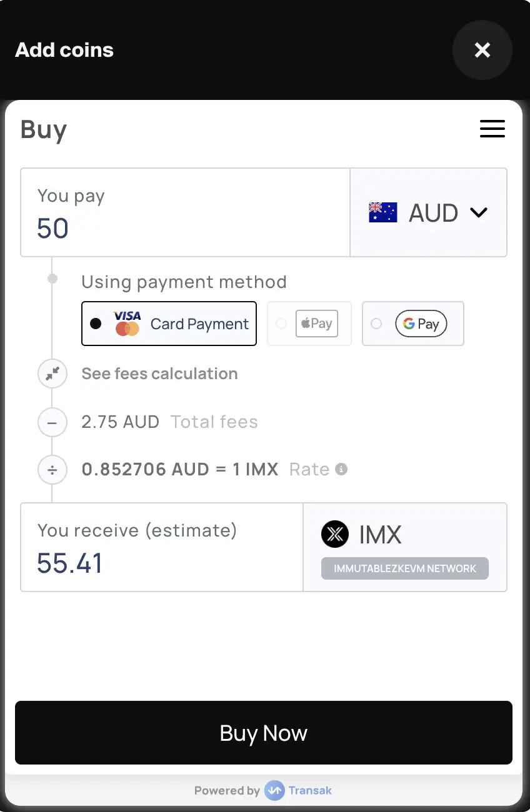Open the Transak link
The image size is (530, 812).
(x=310, y=791)
